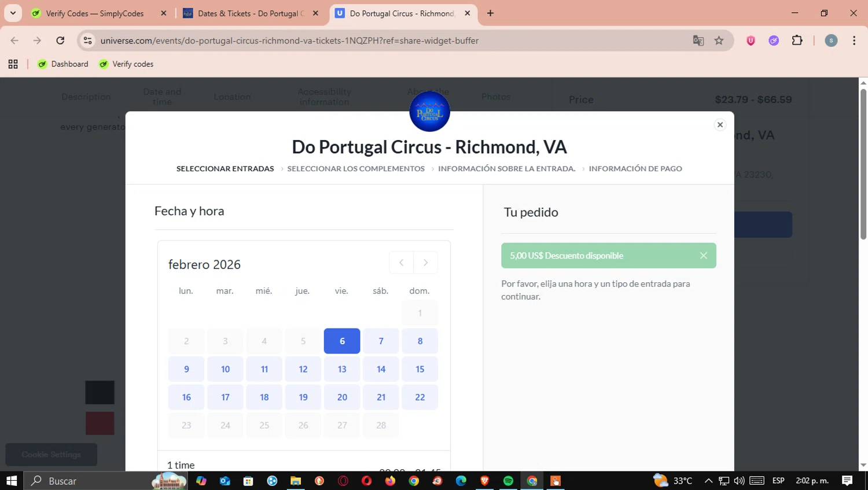Switch to Dates & Tickets browser tab
868x490 pixels.
pos(251,13)
